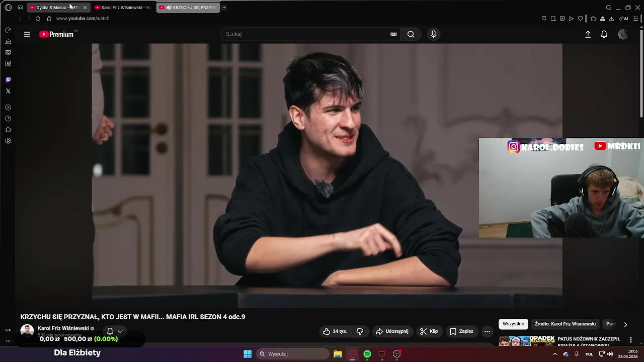644x362 pixels.
Task: View site security lock info
Action: coord(49,19)
